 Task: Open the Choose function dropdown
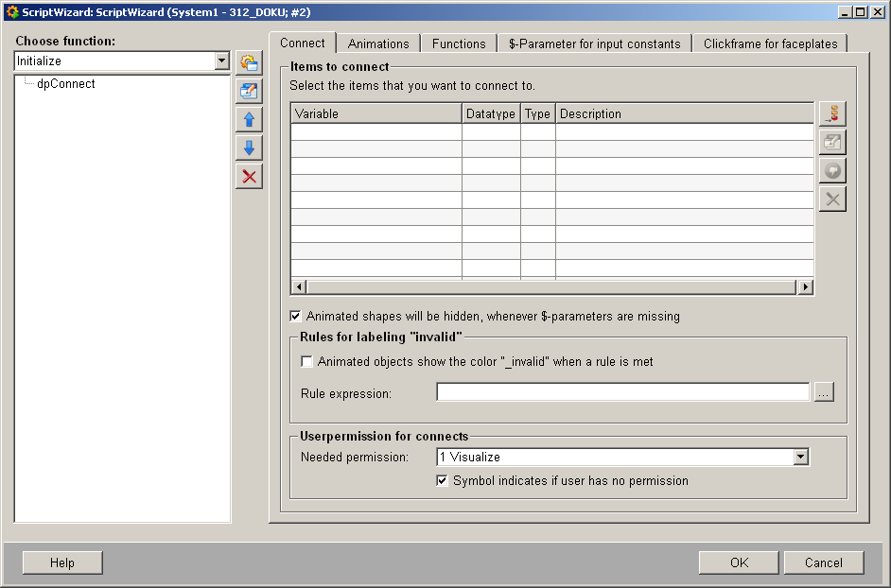tap(221, 61)
